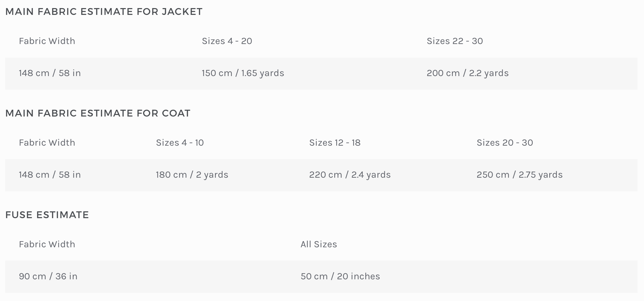Click the 150 cm / 1.65 yards cell

click(243, 73)
